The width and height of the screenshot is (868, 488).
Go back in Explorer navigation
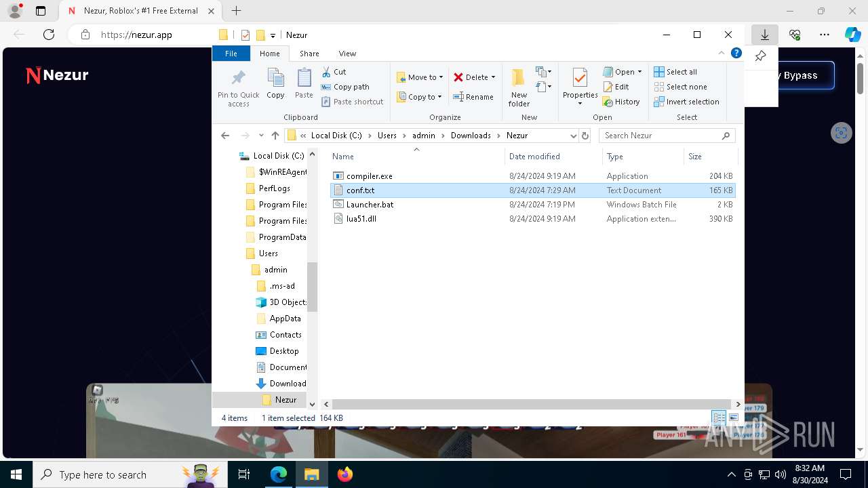[225, 136]
